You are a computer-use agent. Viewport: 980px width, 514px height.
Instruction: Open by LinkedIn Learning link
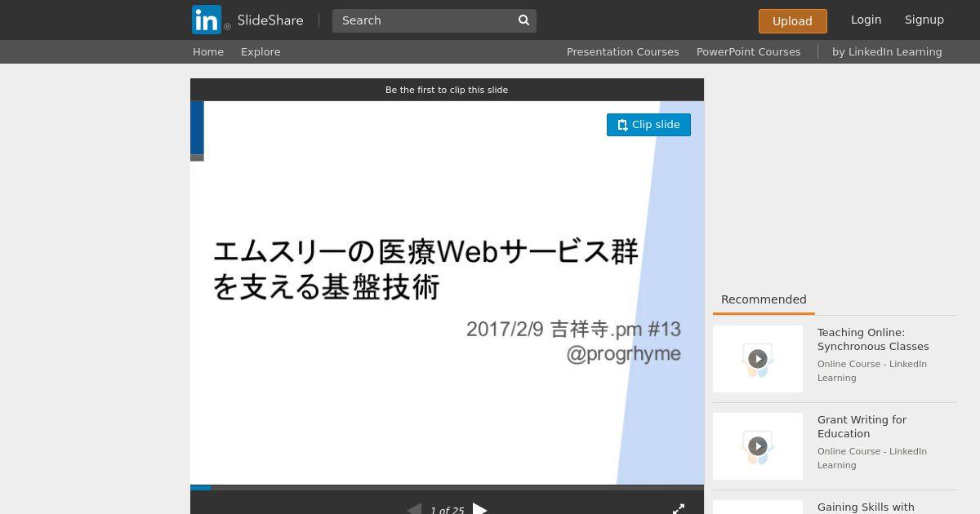point(887,51)
